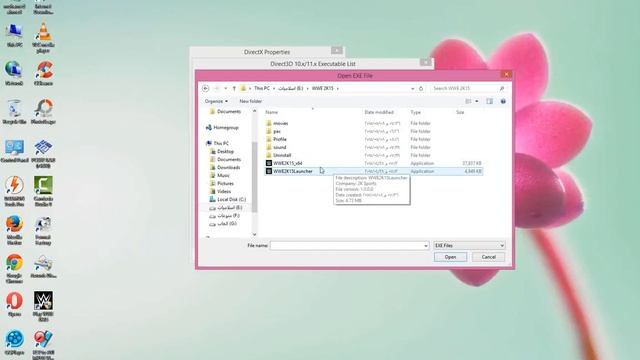Select Music in the navigation pane
The height and width of the screenshot is (360, 640).
(220, 176)
